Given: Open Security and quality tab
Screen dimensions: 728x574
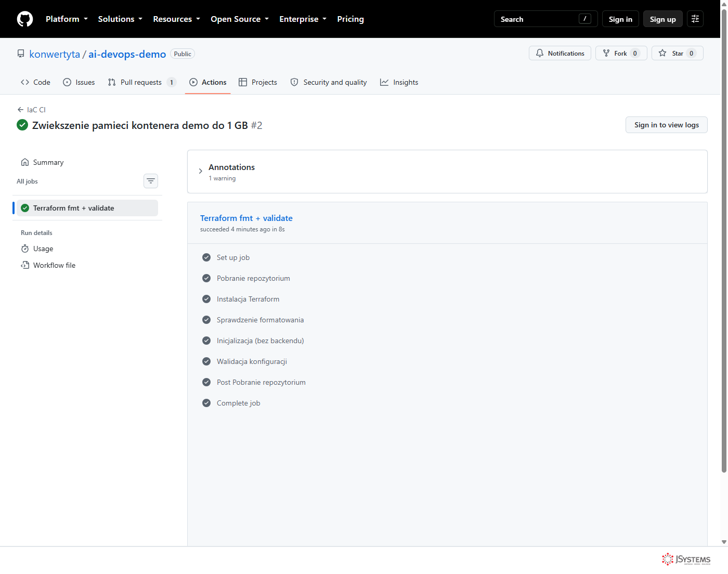Looking at the screenshot, I should click(x=329, y=82).
